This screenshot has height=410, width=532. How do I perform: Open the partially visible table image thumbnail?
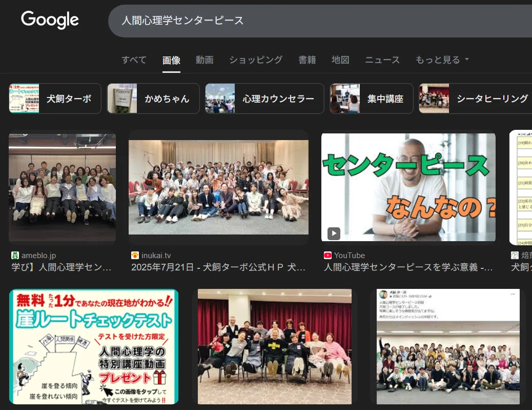point(521,187)
